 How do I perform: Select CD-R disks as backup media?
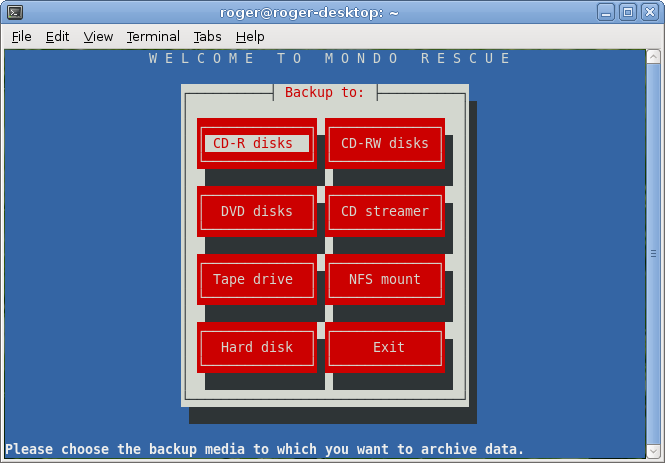257,143
